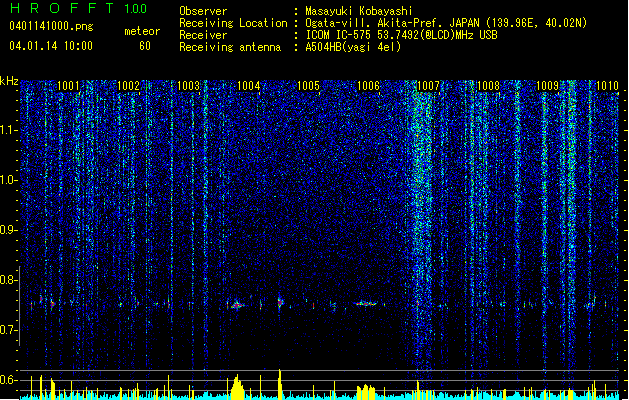Click the 0.9 kHz axis label
The width and height of the screenshot is (629, 400).
(x=9, y=230)
